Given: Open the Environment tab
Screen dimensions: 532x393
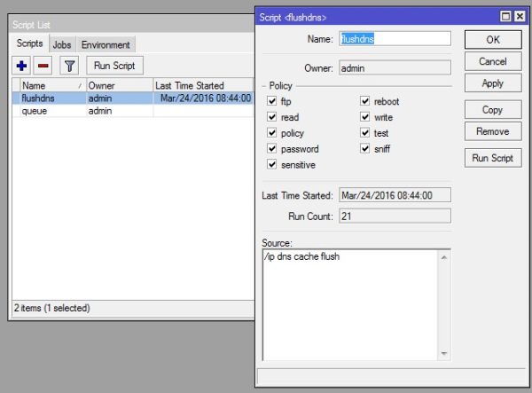Looking at the screenshot, I should point(106,44).
